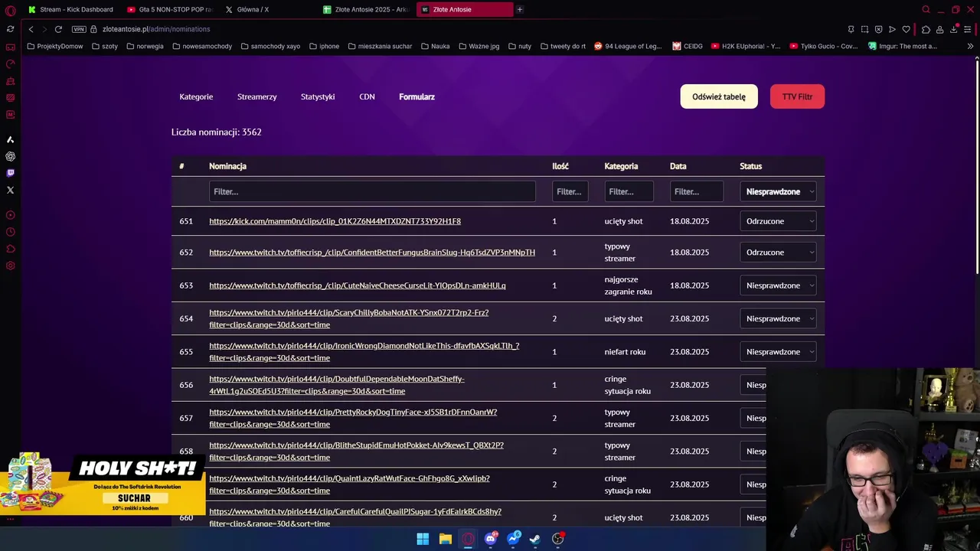Open the profile account icon

tap(939, 29)
